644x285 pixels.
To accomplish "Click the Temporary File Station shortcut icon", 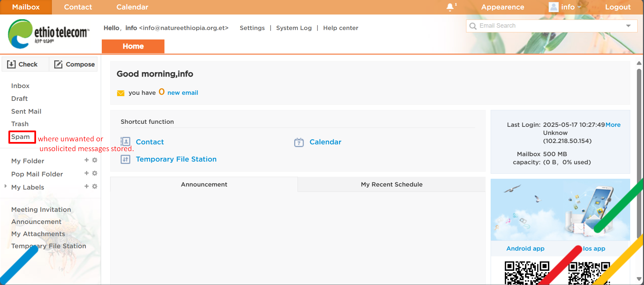I will (126, 159).
